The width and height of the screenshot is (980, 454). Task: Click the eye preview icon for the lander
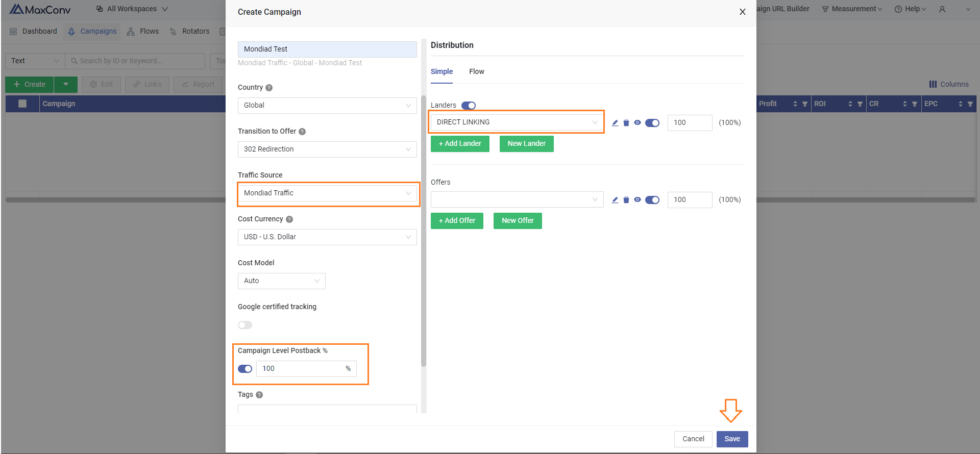638,122
